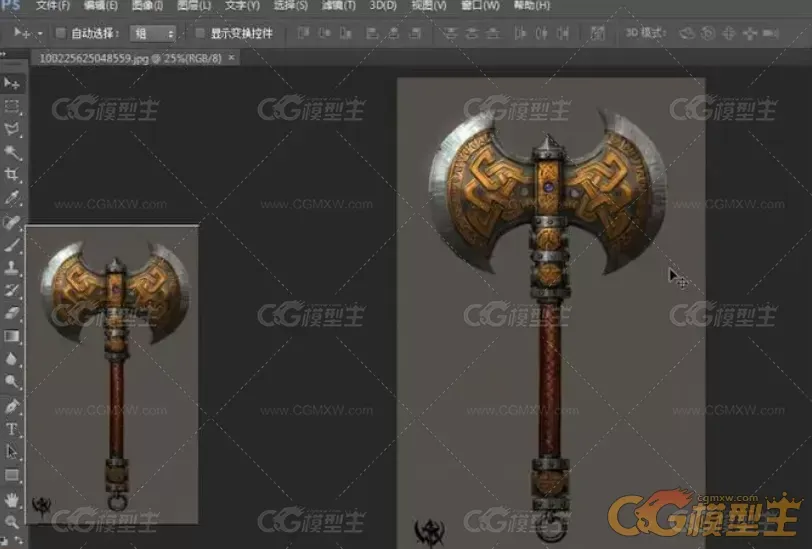Viewport: 812px width, 549px height.
Task: Select the Path Selection tool
Action: [x=11, y=452]
